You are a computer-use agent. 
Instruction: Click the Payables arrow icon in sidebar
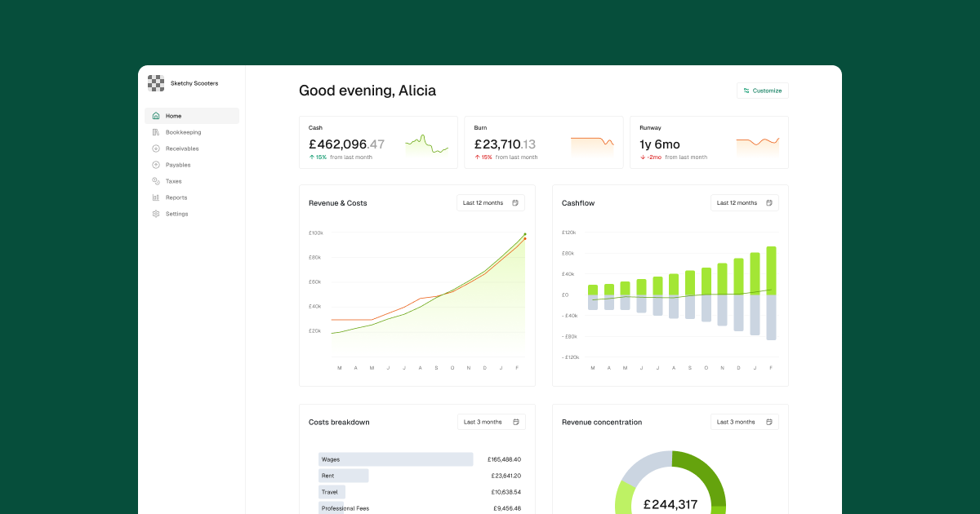click(x=156, y=165)
